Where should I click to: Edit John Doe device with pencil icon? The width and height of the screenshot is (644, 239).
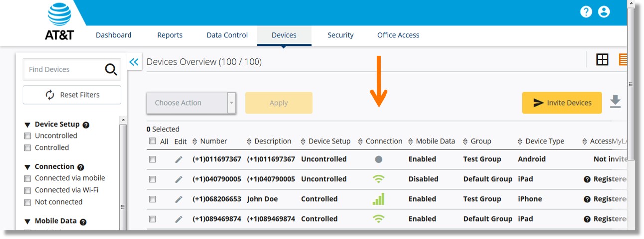pos(179,199)
